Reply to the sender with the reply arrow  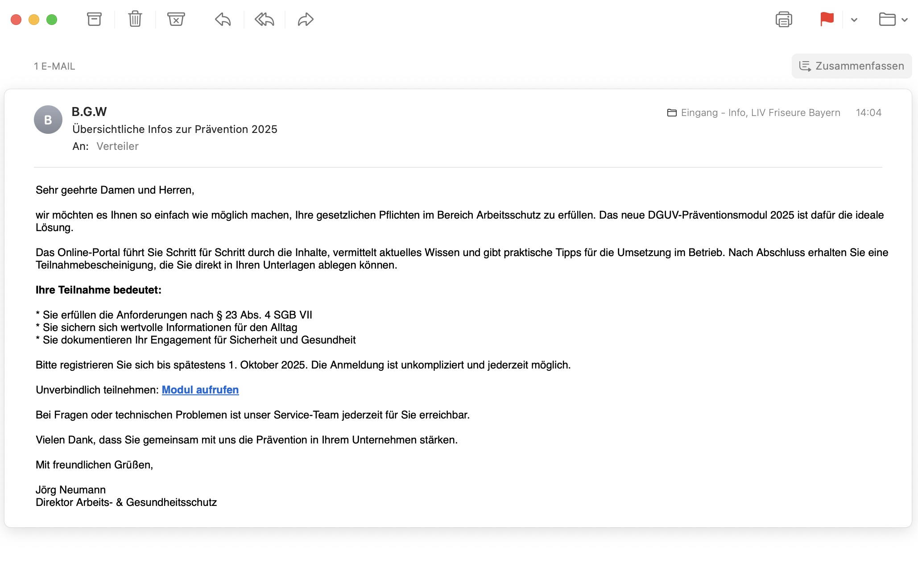coord(223,20)
